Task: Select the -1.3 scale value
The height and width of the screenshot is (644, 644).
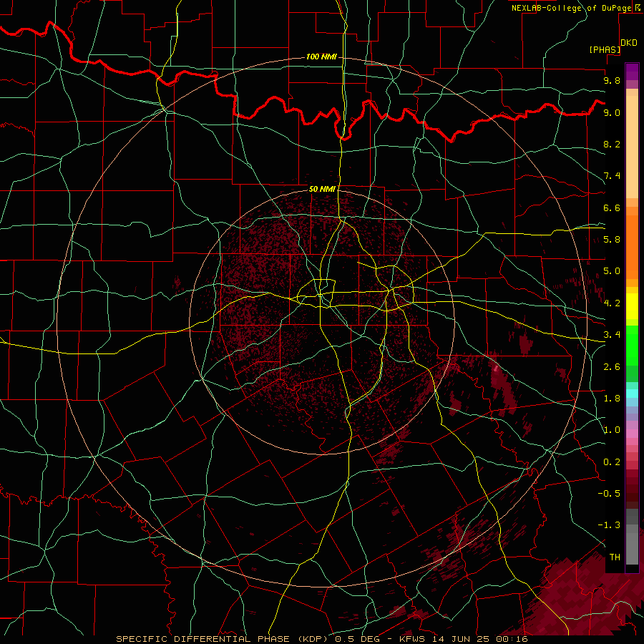Action: (x=609, y=525)
